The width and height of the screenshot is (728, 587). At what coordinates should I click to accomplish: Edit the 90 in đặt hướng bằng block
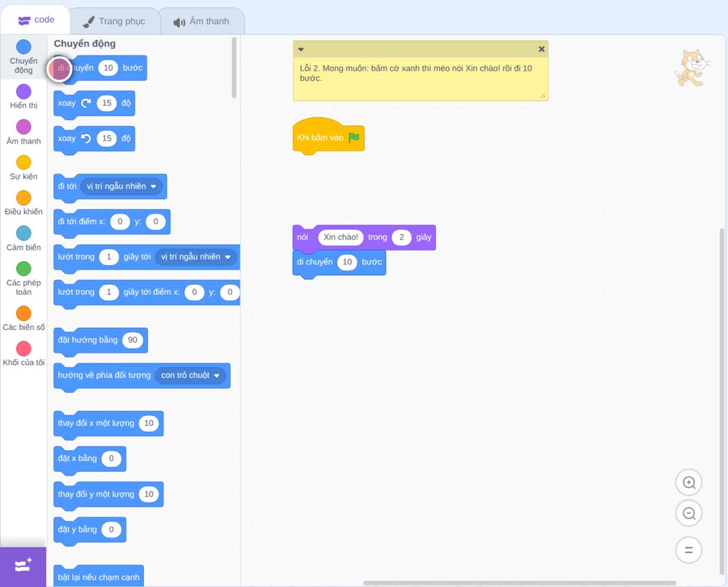tap(132, 340)
